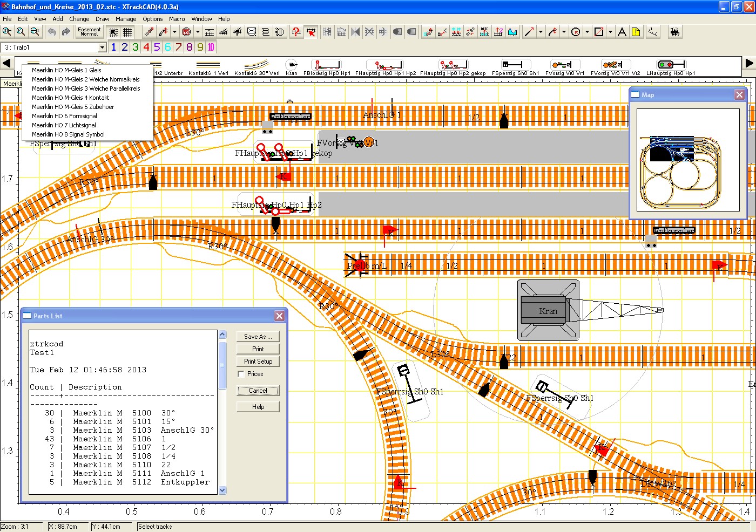The width and height of the screenshot is (756, 532).
Task: Select the Draw Box shape tool
Action: 599,32
